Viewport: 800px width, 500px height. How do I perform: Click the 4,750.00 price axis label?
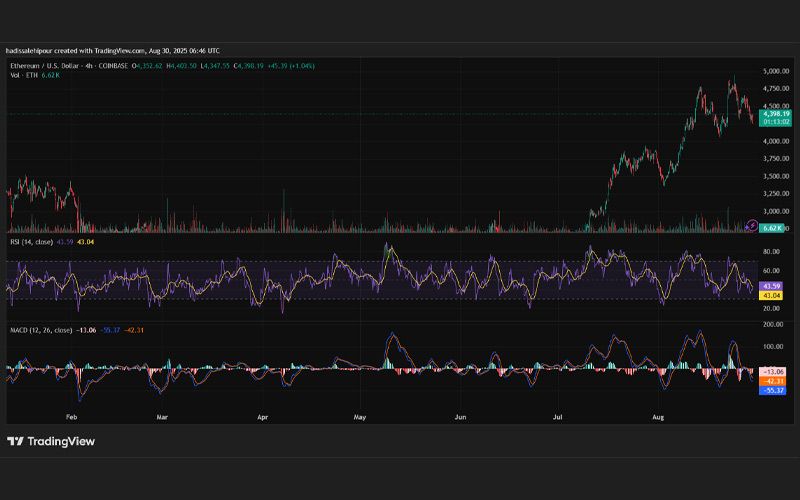click(x=776, y=89)
